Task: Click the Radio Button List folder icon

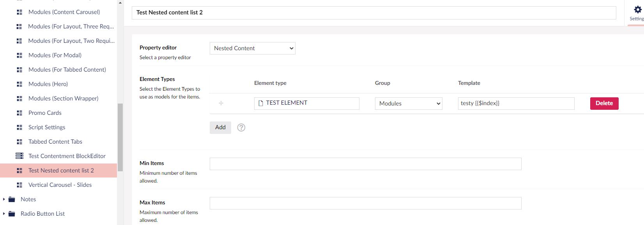Action: pos(12,214)
